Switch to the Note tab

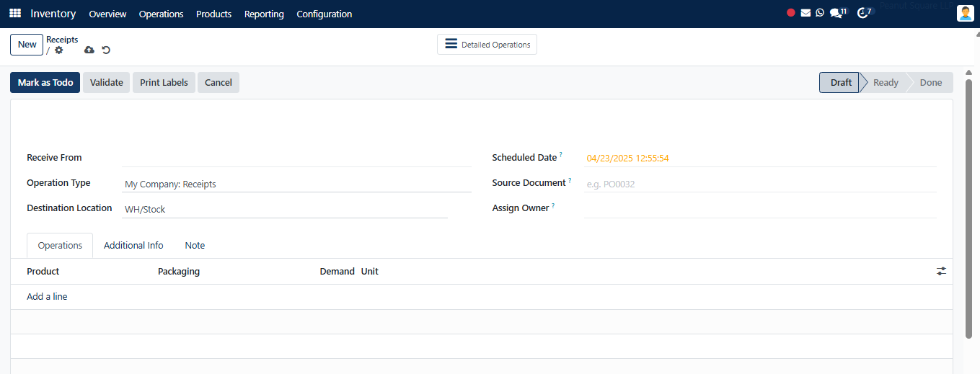tap(195, 245)
